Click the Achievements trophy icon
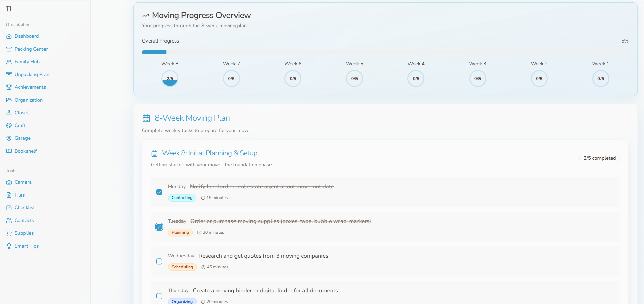This screenshot has height=304, width=644. coord(9,87)
